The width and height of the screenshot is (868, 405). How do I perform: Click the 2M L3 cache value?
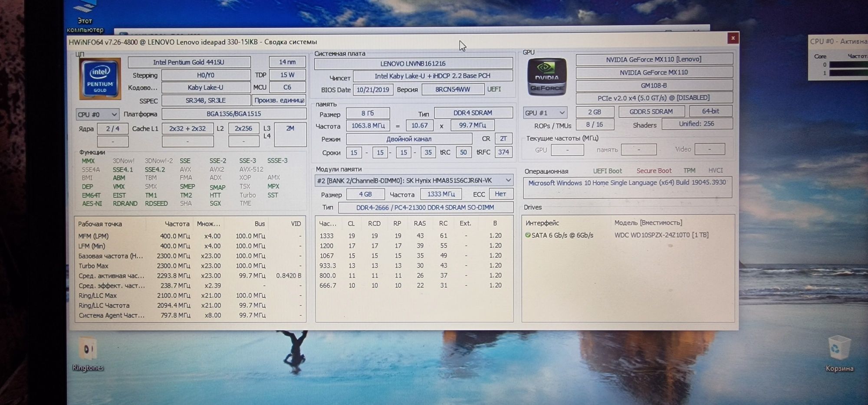click(x=290, y=135)
